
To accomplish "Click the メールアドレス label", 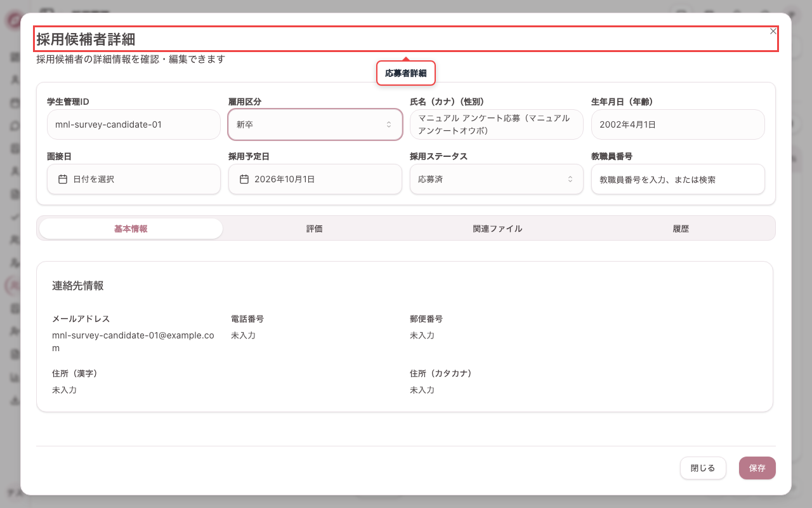I will tap(81, 319).
